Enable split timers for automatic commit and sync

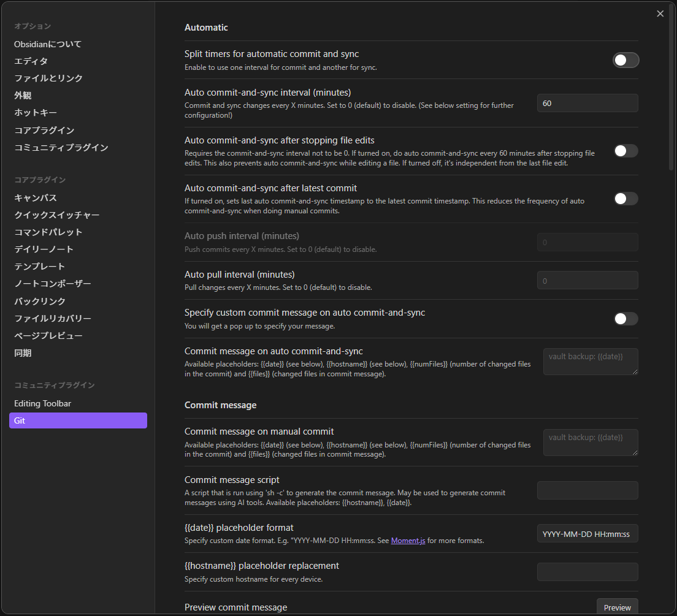pyautogui.click(x=625, y=60)
